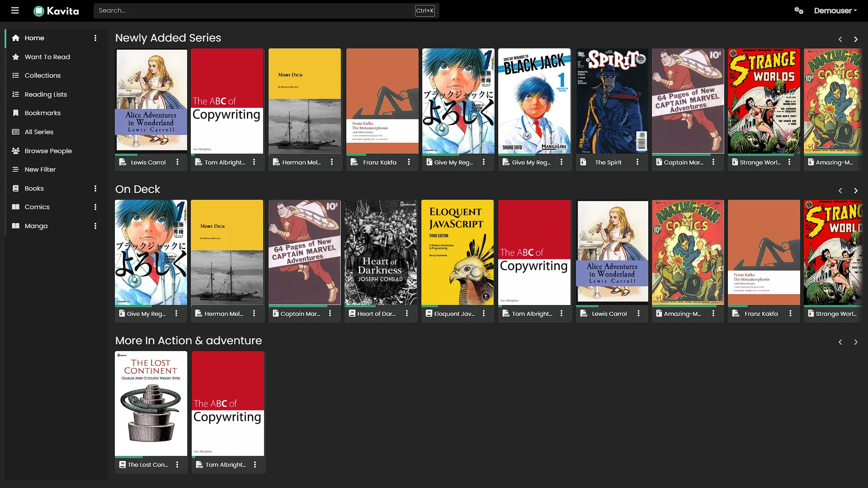The image size is (868, 488).
Task: Open Heart of Darkness cover
Action: [381, 252]
